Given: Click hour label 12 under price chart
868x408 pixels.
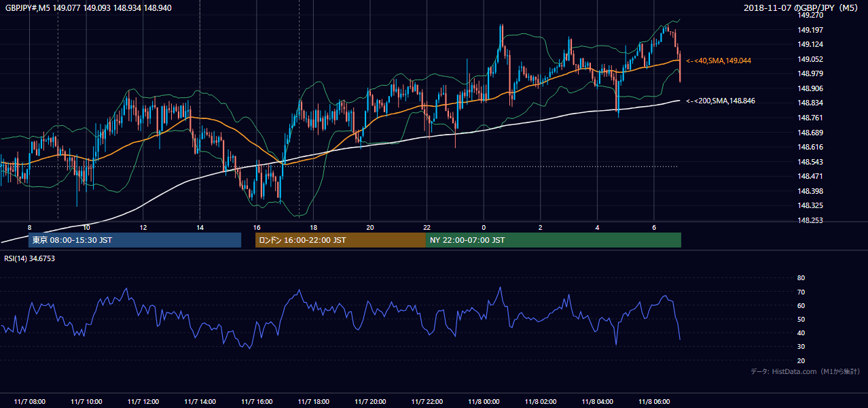Looking at the screenshot, I should click(x=143, y=227).
